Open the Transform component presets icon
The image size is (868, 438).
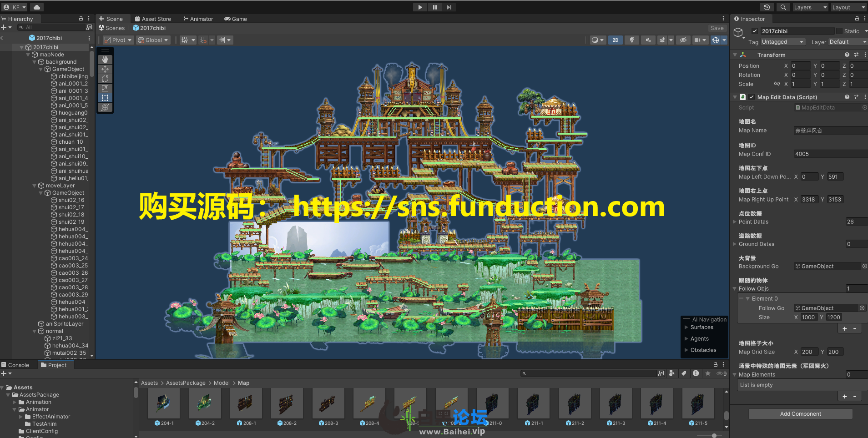(x=856, y=55)
